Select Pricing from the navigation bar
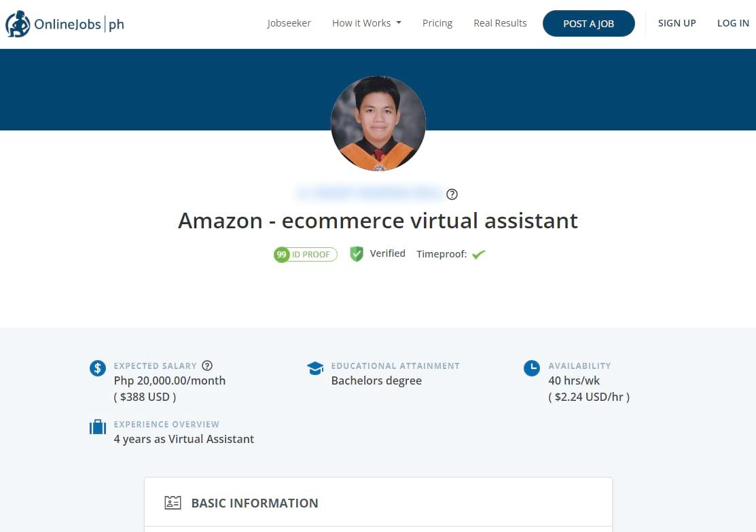This screenshot has height=532, width=756. [437, 22]
